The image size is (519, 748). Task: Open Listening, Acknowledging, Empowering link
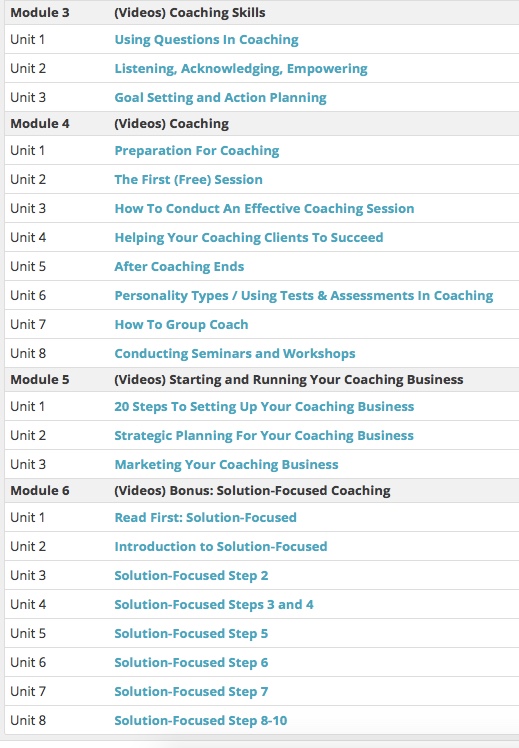(x=241, y=69)
